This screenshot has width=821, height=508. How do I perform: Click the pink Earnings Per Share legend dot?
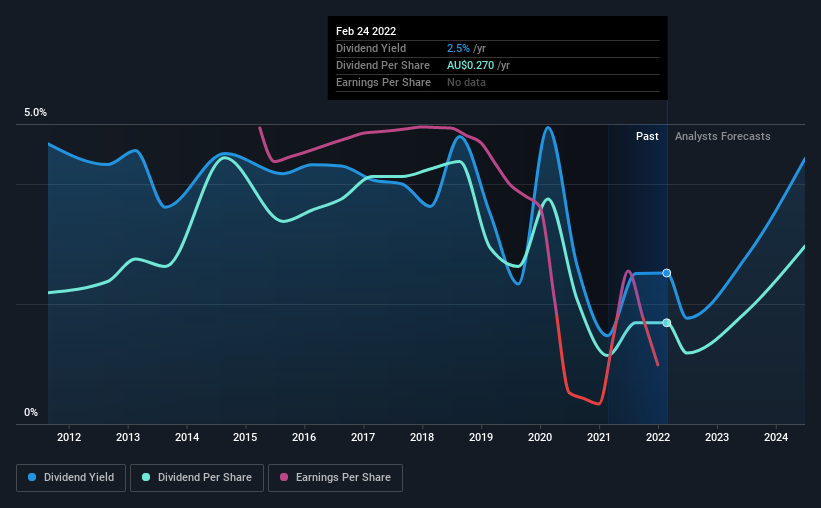pos(284,477)
